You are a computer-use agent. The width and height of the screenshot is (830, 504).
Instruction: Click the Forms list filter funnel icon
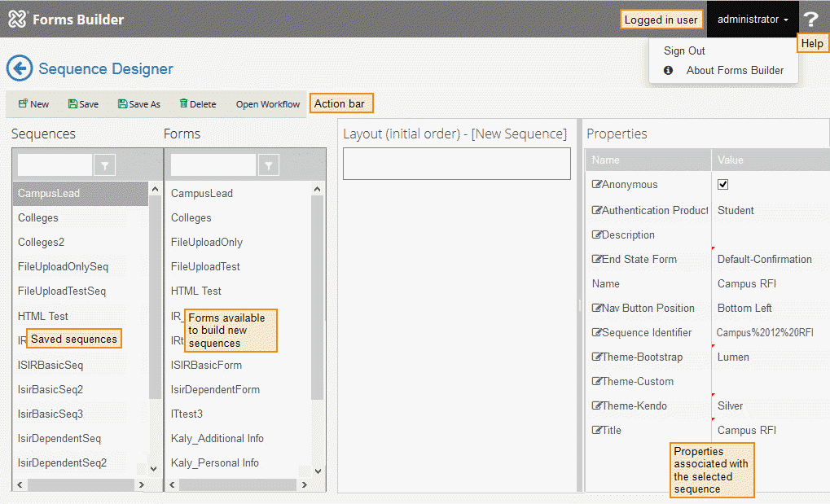[x=269, y=164]
